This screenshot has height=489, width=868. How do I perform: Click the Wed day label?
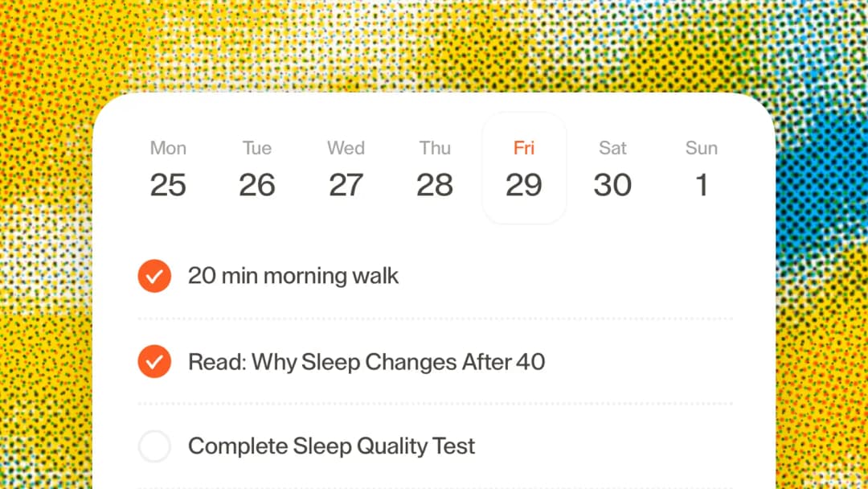coord(346,148)
